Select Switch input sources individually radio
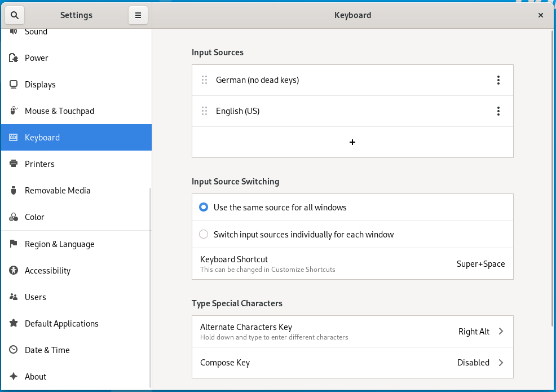556x392 pixels. tap(204, 234)
